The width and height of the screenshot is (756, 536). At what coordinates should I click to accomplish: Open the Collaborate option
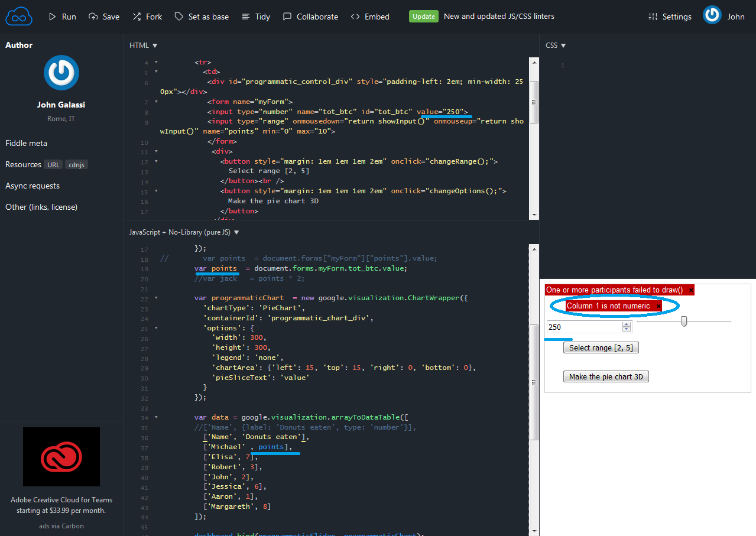tap(310, 17)
